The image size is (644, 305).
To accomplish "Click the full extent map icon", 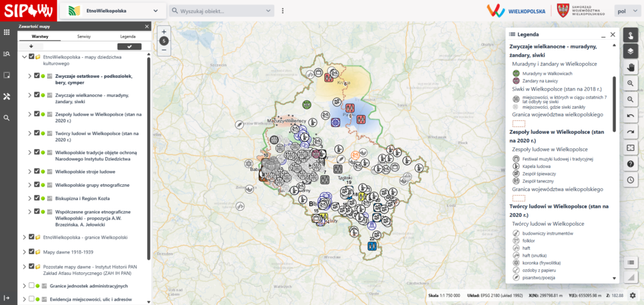I will coord(631,148).
